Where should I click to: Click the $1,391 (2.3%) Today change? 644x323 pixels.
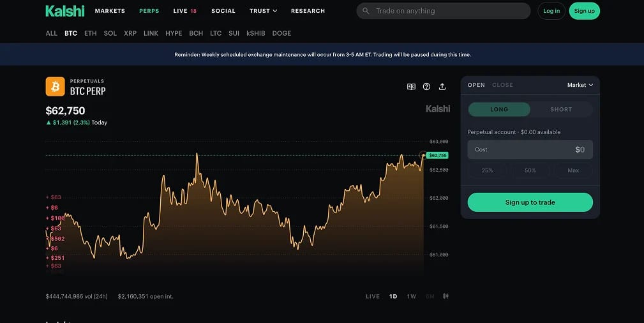[x=77, y=123]
